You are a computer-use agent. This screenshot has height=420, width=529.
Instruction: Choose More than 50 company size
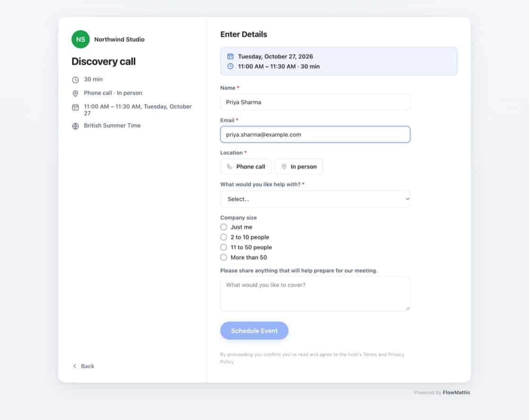[x=223, y=257]
